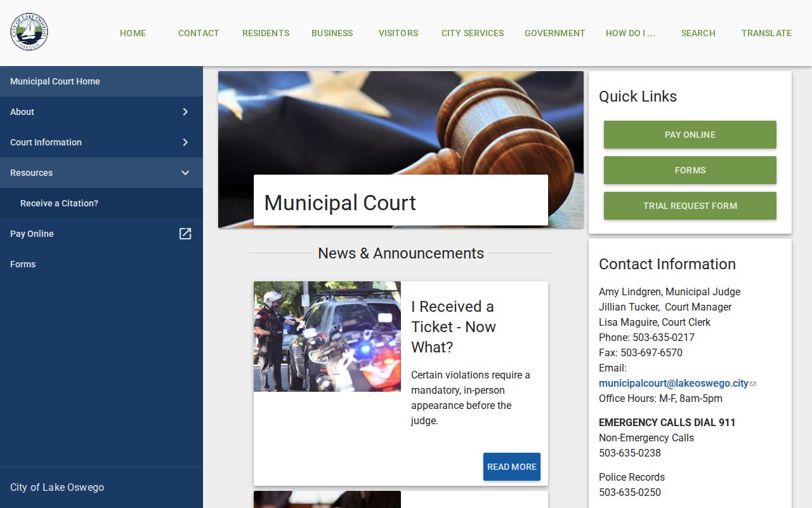Go to Municipal Court Home in sidebar
The width and height of the screenshot is (812, 508).
pyautogui.click(x=101, y=81)
